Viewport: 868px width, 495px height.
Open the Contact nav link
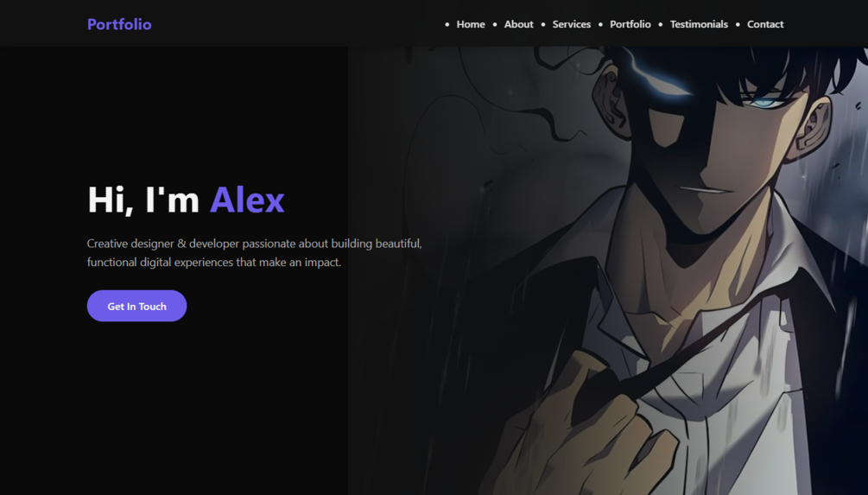click(765, 24)
